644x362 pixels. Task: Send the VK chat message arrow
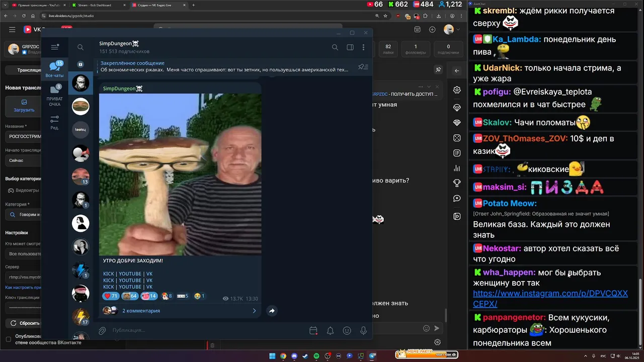[437, 328]
